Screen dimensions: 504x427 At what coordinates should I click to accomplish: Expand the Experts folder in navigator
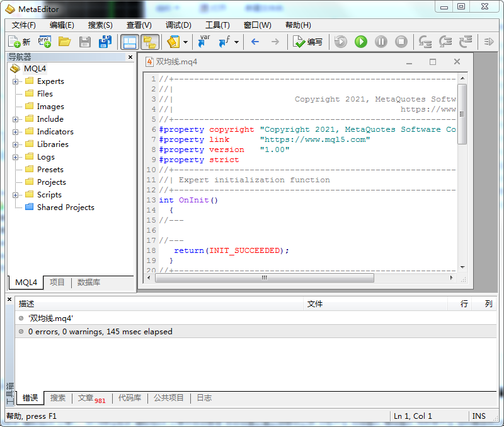coord(16,81)
